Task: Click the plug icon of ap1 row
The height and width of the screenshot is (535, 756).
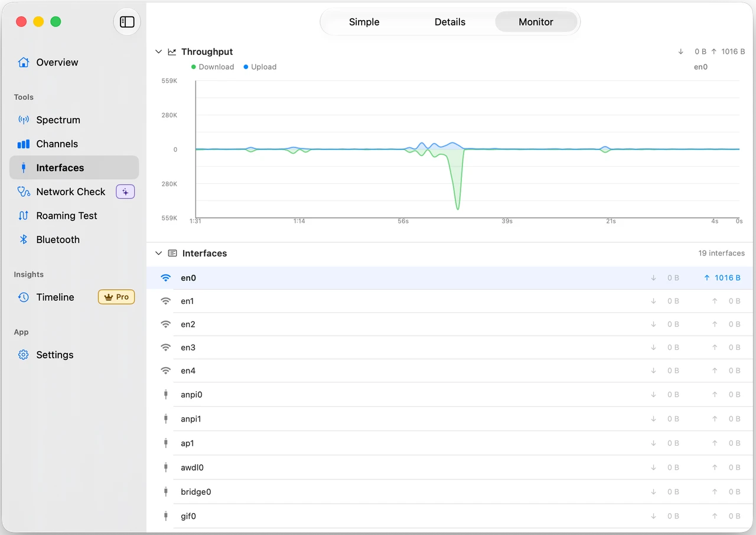Action: coord(166,443)
